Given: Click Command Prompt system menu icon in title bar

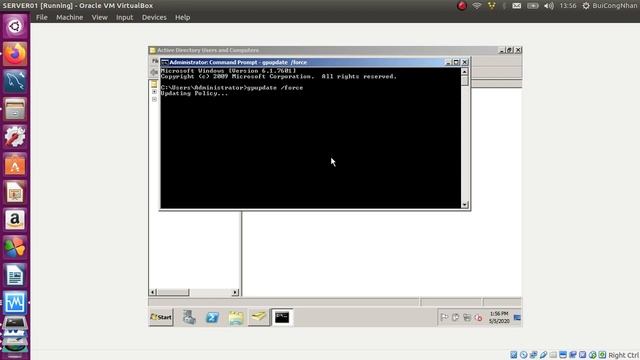Looking at the screenshot, I should (x=165, y=62).
